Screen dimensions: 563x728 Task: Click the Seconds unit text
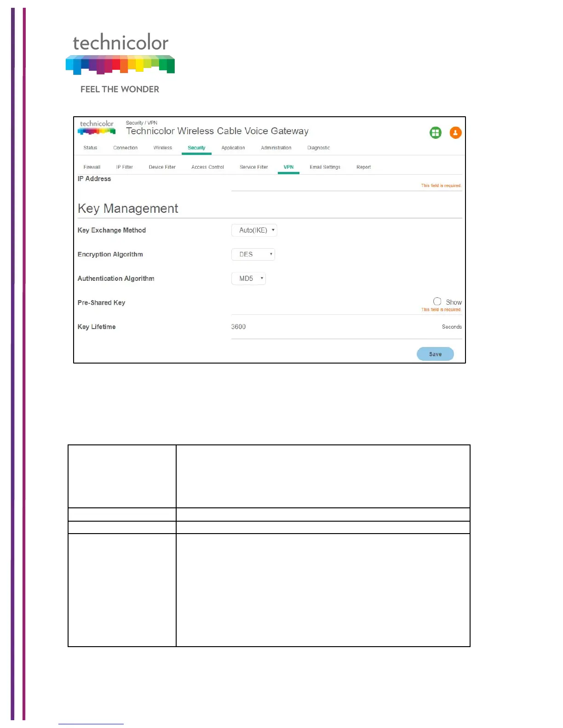coord(452,327)
